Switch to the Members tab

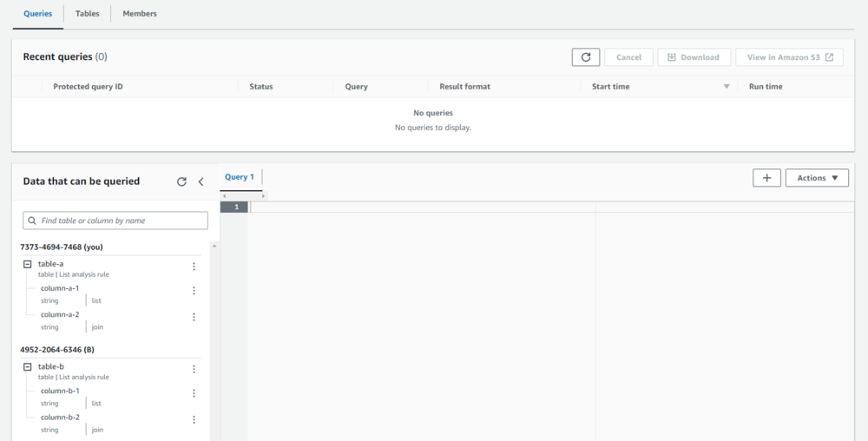point(140,14)
